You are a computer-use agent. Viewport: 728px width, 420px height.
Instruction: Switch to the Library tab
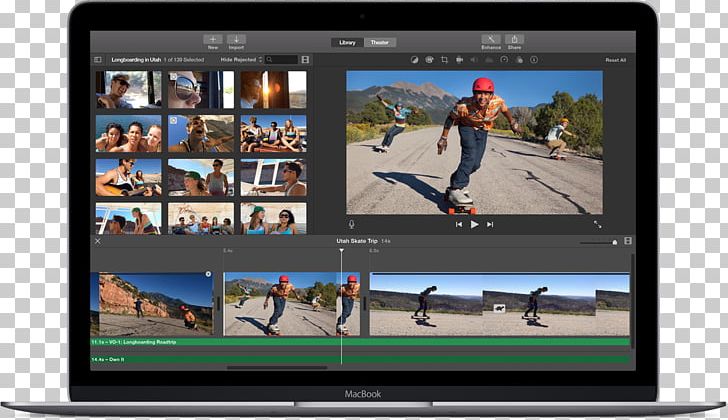point(347,43)
